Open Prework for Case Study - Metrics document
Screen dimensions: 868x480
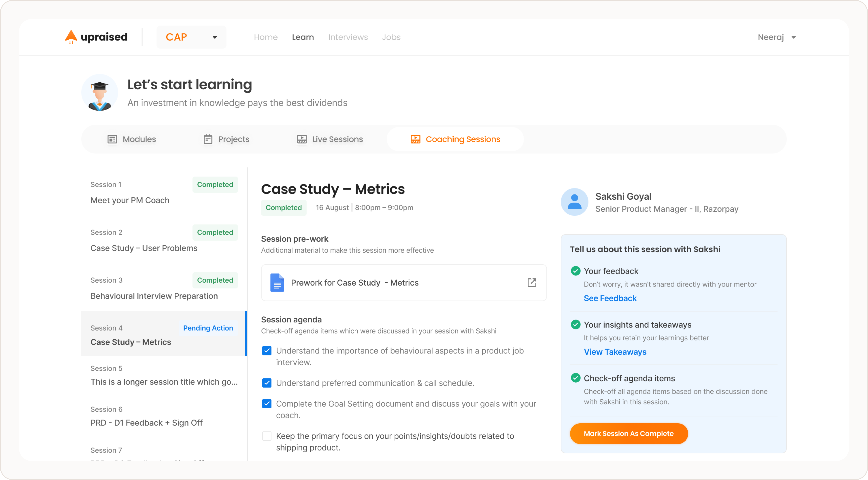click(x=404, y=282)
